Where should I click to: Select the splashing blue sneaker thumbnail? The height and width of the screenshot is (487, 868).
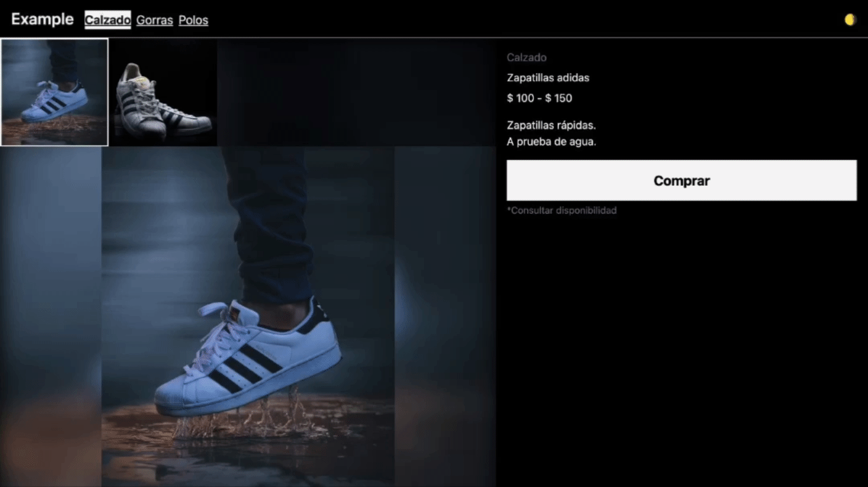pyautogui.click(x=54, y=92)
